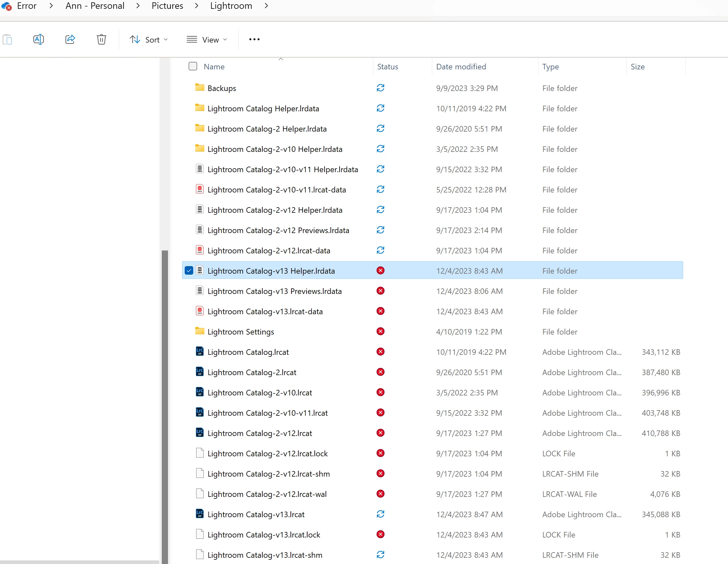Open the three-dots See more menu
Image resolution: width=728 pixels, height=564 pixels.
coord(254,39)
